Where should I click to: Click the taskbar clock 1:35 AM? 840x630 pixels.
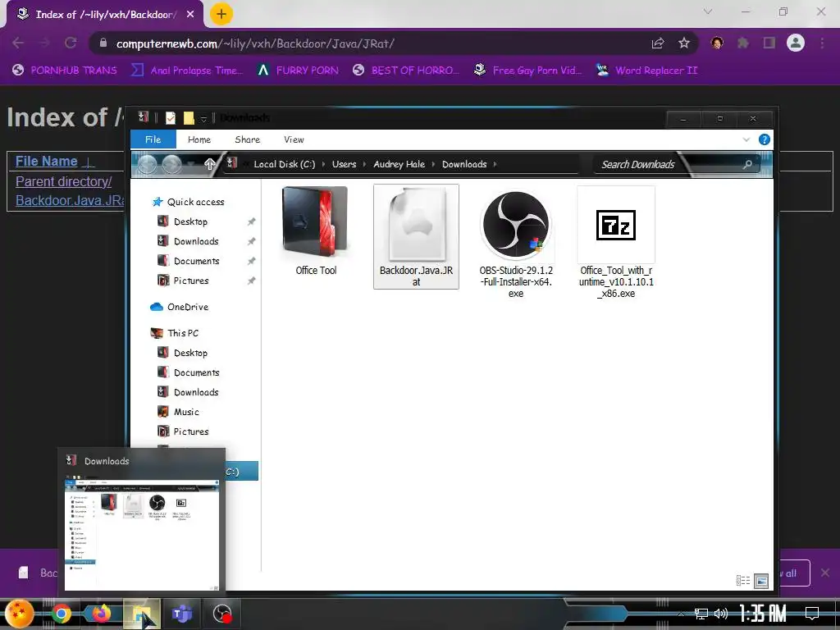762,614
